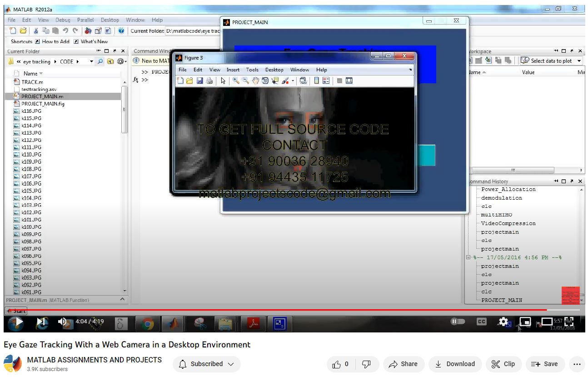Expand the arrow after CODE in path
Image resolution: width=588 pixels, height=377 pixels.
point(78,61)
